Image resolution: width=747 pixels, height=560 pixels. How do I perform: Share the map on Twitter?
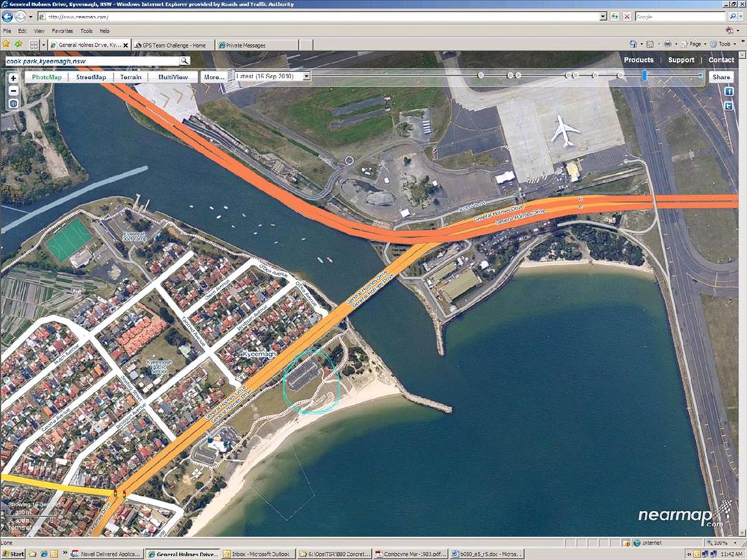click(x=728, y=106)
